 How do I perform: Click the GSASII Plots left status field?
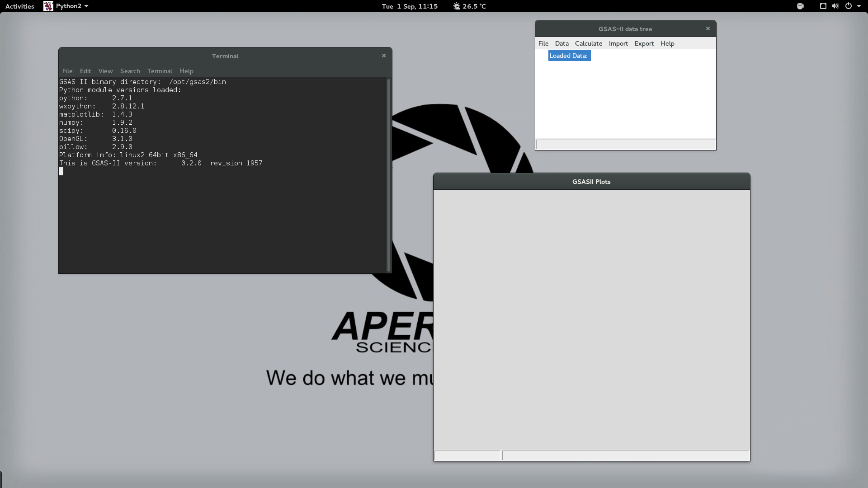coord(468,455)
